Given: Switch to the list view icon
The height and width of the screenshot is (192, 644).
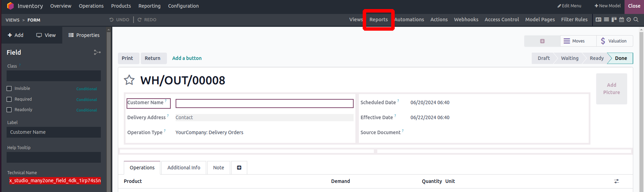Looking at the screenshot, I should (x=606, y=20).
